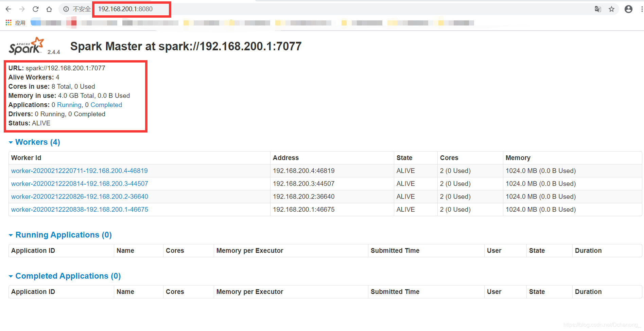Viewport: 644px width, 331px height.
Task: Click the browser forward arrow
Action: 22,9
